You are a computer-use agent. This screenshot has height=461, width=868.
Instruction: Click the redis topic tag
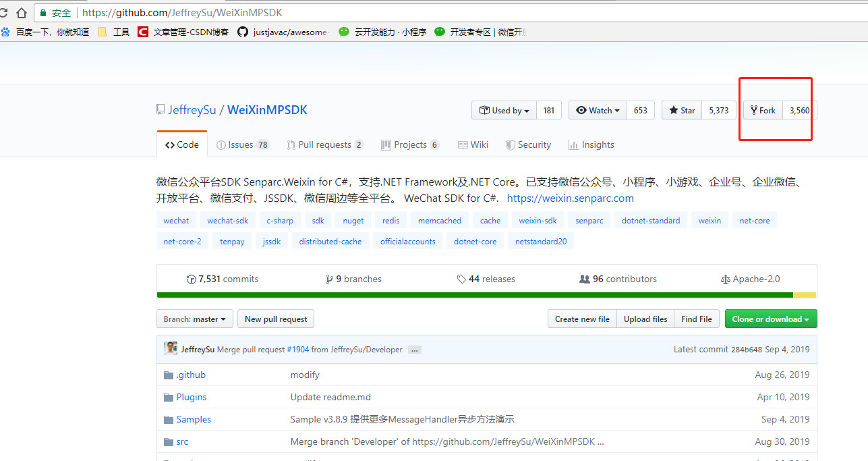(x=391, y=221)
